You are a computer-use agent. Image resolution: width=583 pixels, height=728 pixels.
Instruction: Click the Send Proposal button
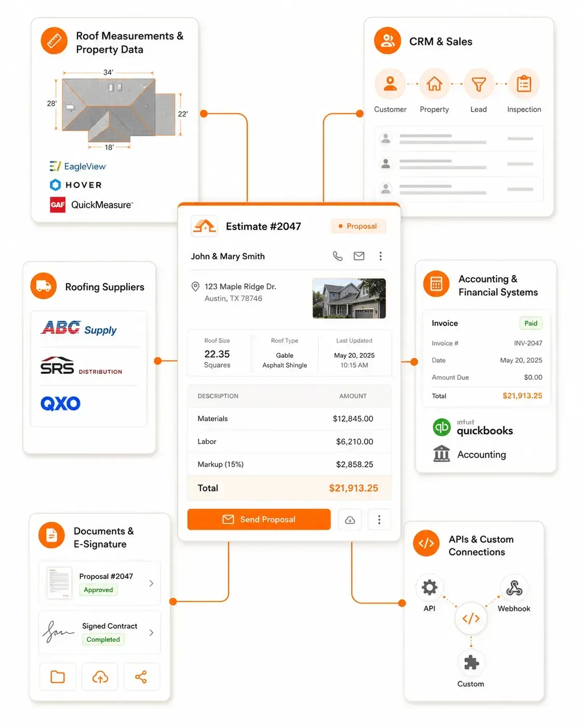[x=259, y=520]
